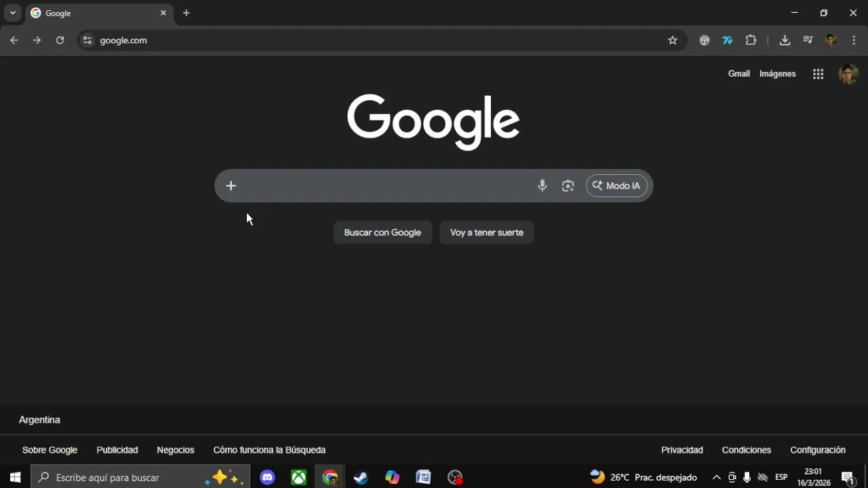
Task: Open Discord from the taskbar
Action: [268, 477]
